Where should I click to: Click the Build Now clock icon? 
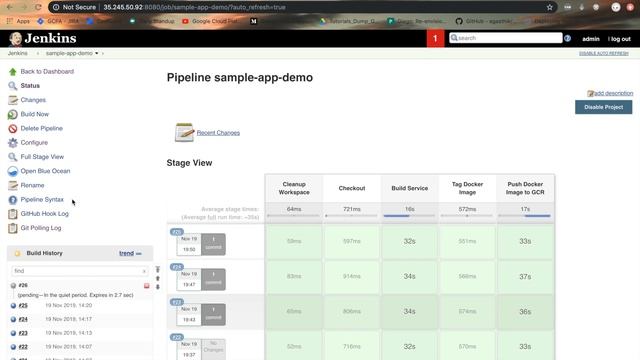point(13,114)
